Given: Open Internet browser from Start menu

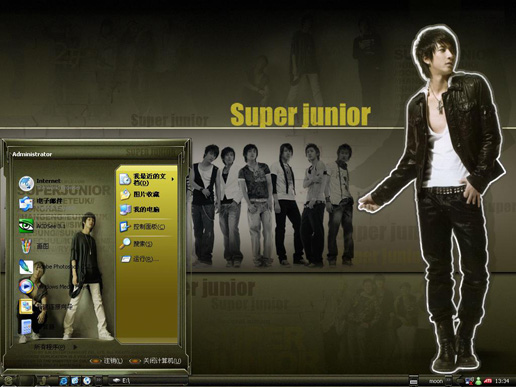Looking at the screenshot, I should pyautogui.click(x=40, y=183).
